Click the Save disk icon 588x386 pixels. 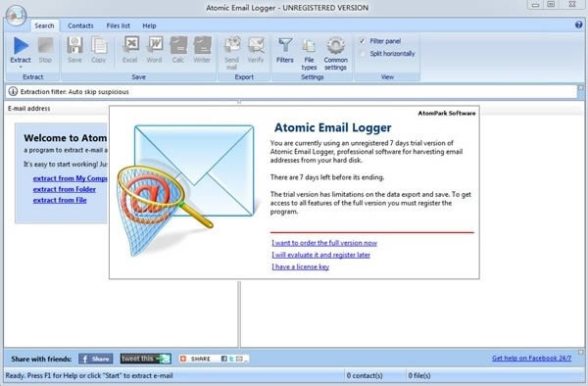click(74, 46)
